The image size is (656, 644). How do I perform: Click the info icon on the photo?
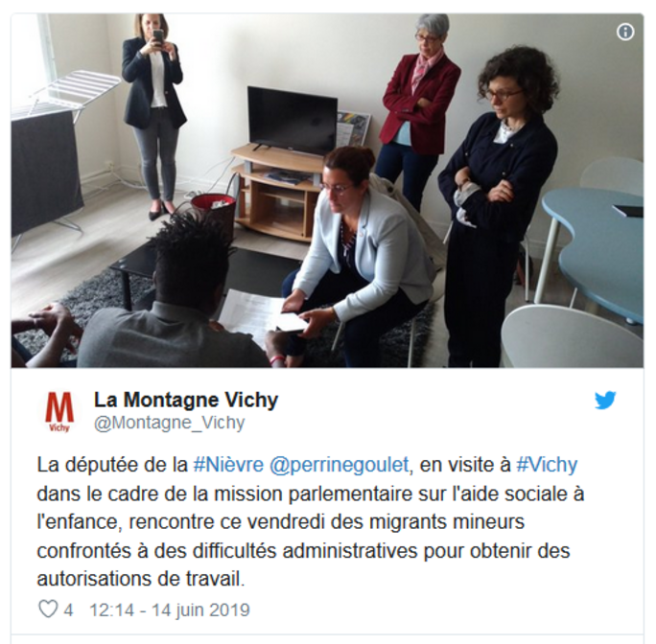click(x=625, y=32)
